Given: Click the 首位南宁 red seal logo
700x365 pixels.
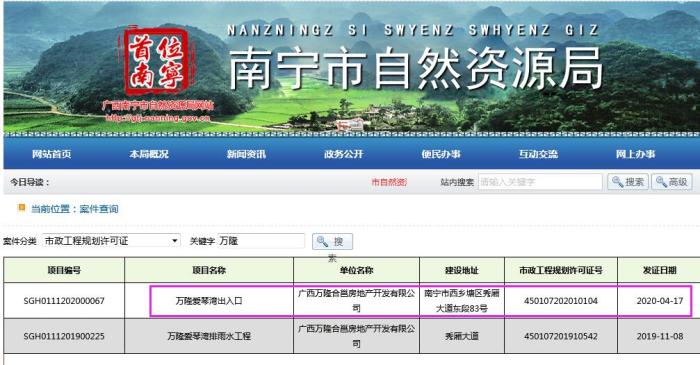Looking at the screenshot, I should [156, 62].
